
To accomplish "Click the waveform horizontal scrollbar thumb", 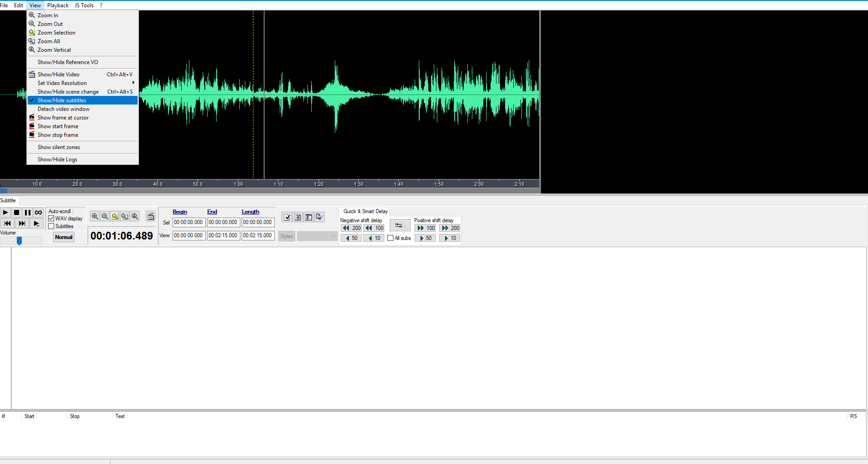I will [x=4, y=191].
